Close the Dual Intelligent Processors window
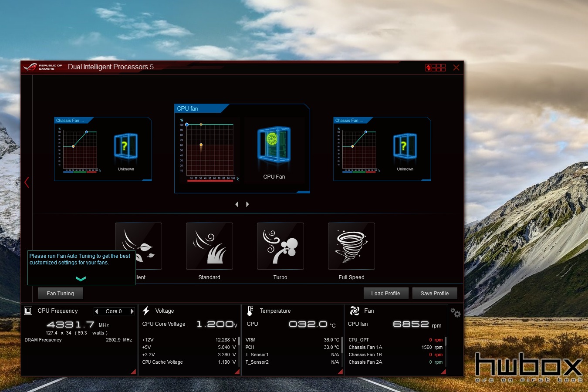588x392 pixels. [x=456, y=68]
